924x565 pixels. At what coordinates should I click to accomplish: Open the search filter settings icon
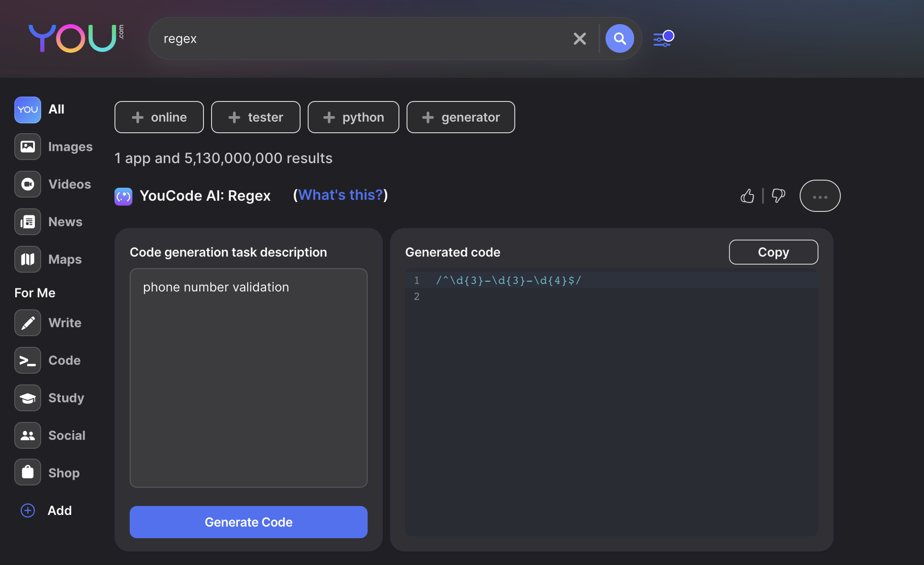click(x=663, y=39)
